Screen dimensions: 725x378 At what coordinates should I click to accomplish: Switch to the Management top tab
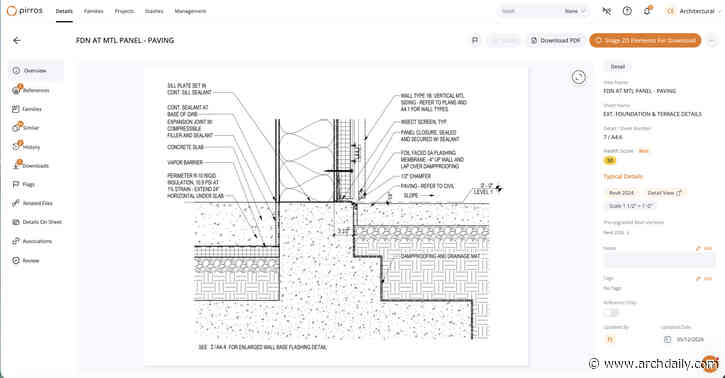point(190,11)
